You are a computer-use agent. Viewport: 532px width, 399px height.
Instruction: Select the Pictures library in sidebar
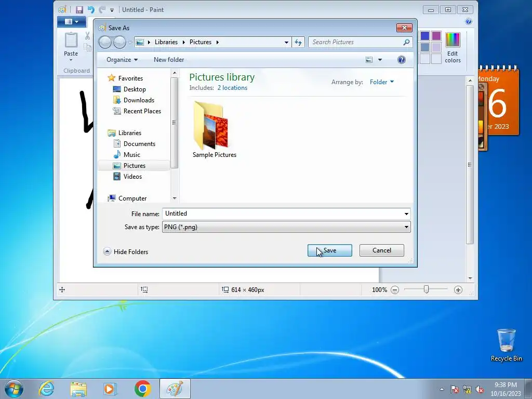[134, 166]
